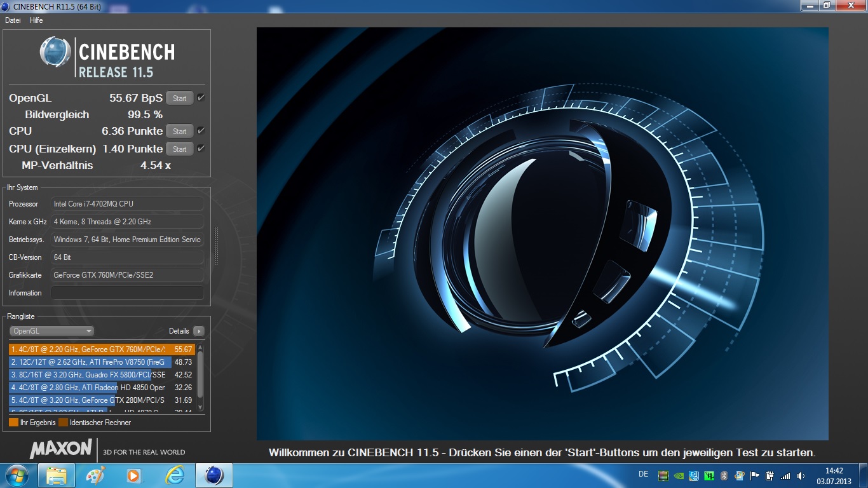Viewport: 868px width, 488px height.
Task: Select ranking row 4 ATI Radeon HD 4850
Action: coord(102,388)
